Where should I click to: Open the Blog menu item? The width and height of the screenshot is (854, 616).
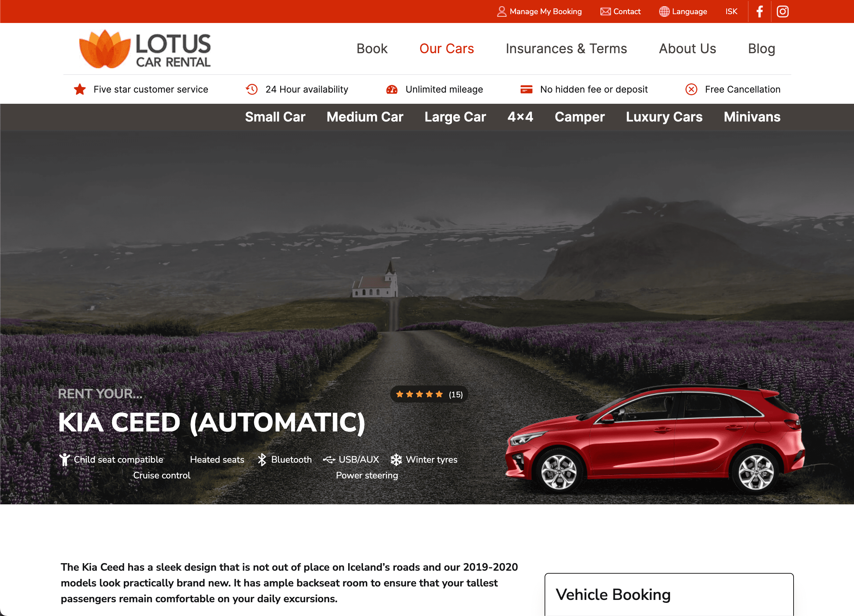point(761,49)
